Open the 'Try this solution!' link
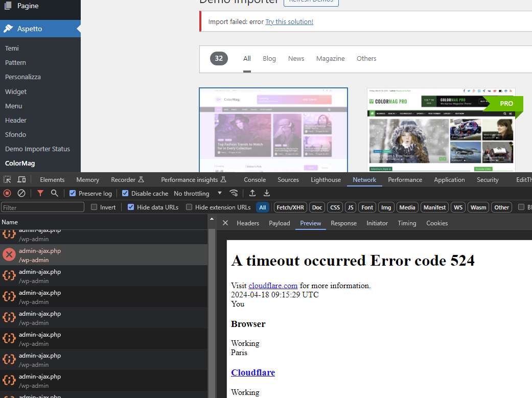 289,22
